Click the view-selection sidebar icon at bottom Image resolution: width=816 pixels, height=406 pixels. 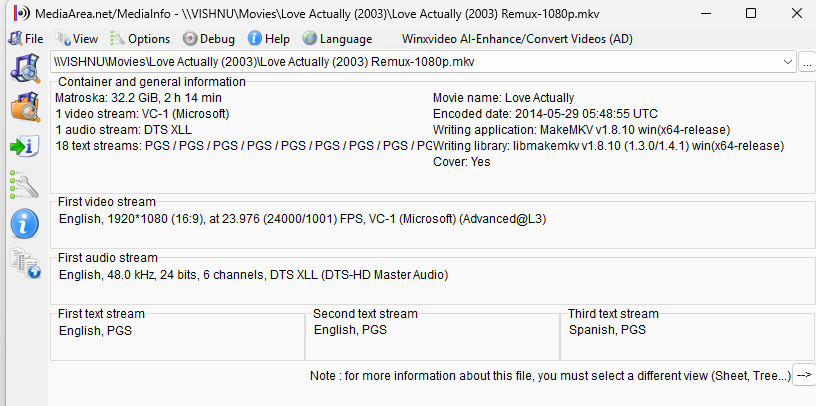click(x=23, y=263)
